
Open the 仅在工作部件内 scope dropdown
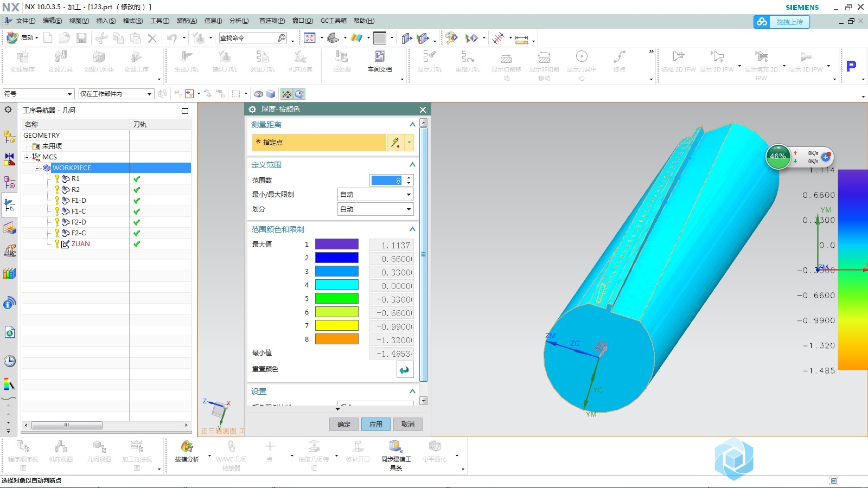[116, 94]
